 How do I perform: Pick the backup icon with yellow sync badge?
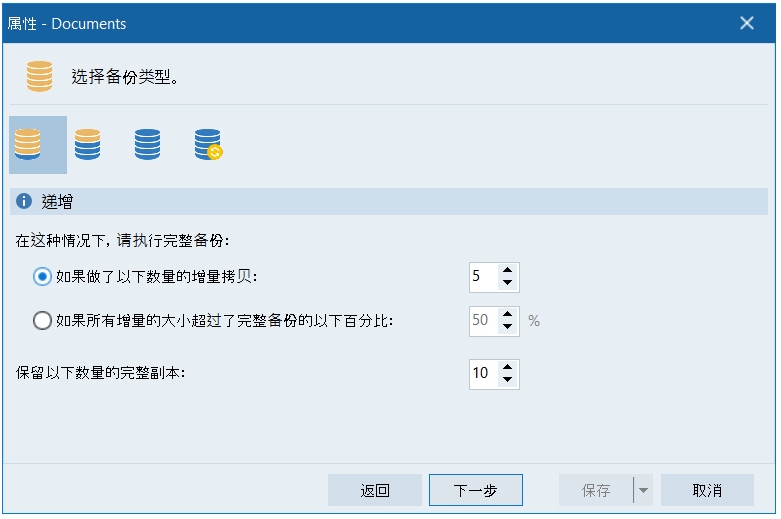click(208, 145)
